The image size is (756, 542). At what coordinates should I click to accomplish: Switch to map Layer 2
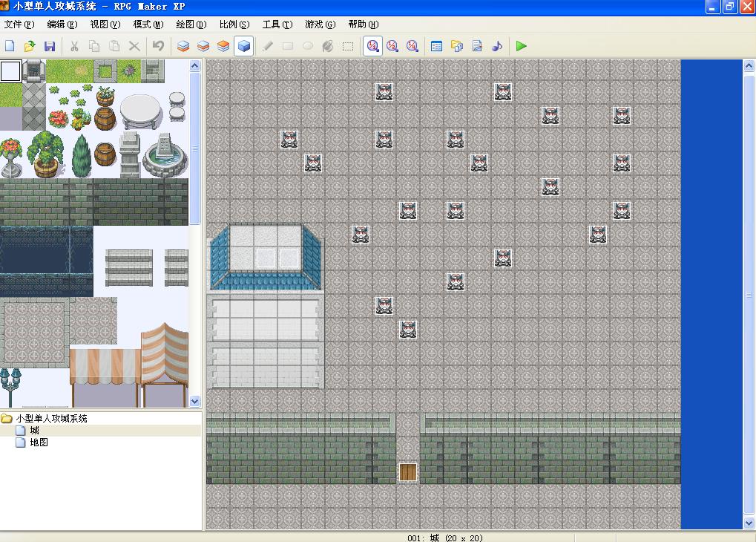point(203,46)
